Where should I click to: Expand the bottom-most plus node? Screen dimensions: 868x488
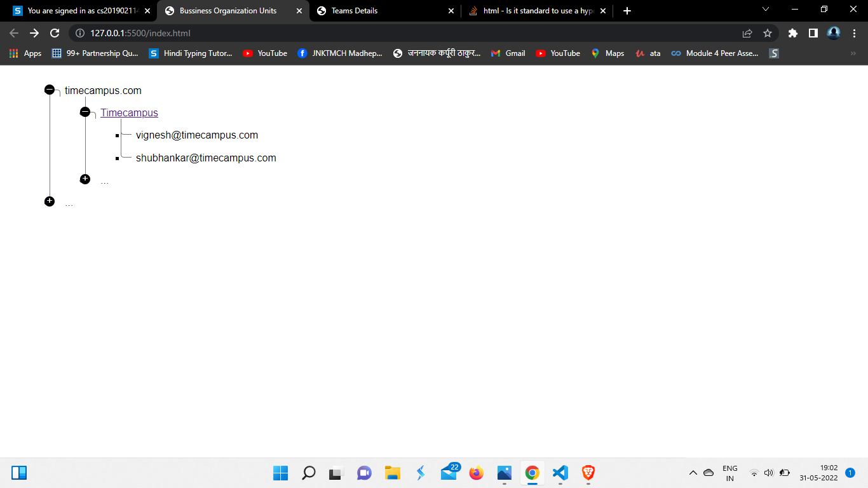coord(49,201)
